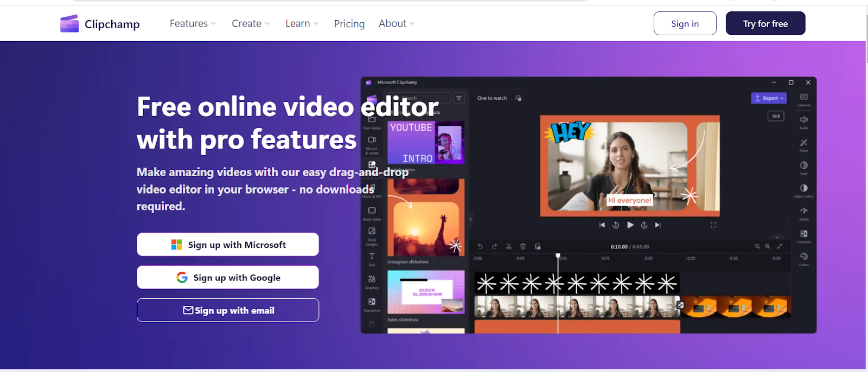Click the scissors split icon
The width and height of the screenshot is (868, 372).
pyautogui.click(x=509, y=246)
